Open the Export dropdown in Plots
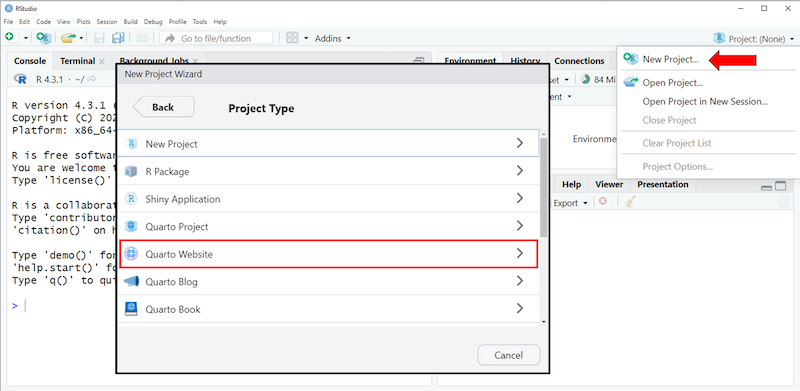Screen dimensions: 800x391 (x=570, y=203)
